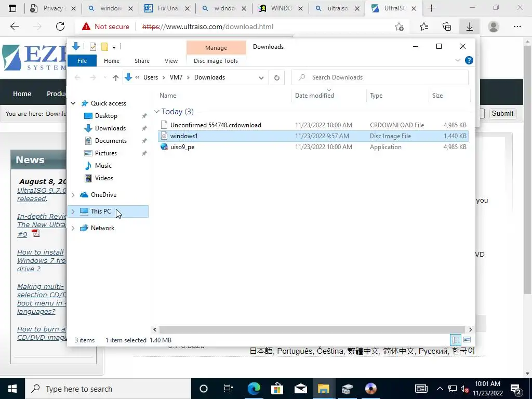The image size is (532, 399).
Task: Select Documents in navigation pane
Action: tap(111, 140)
